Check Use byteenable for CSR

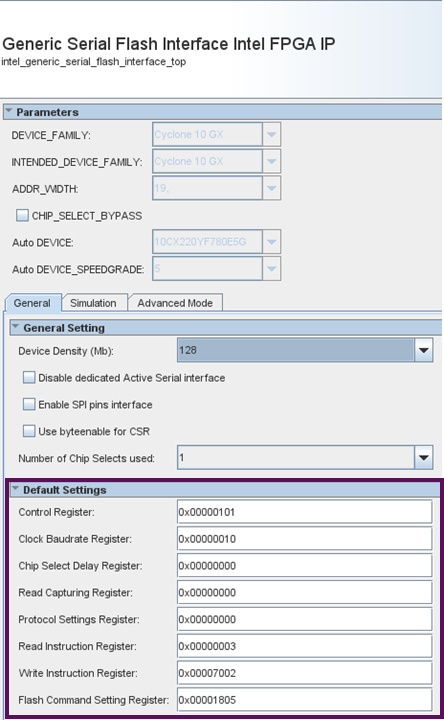point(29,431)
